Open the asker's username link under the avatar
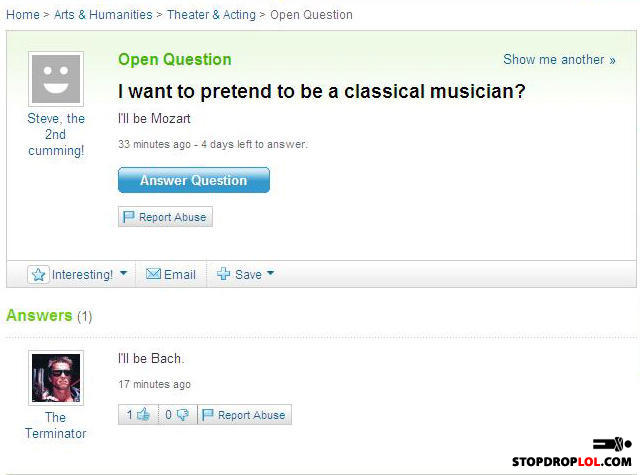Image resolution: width=640 pixels, height=475 pixels. coord(56,134)
